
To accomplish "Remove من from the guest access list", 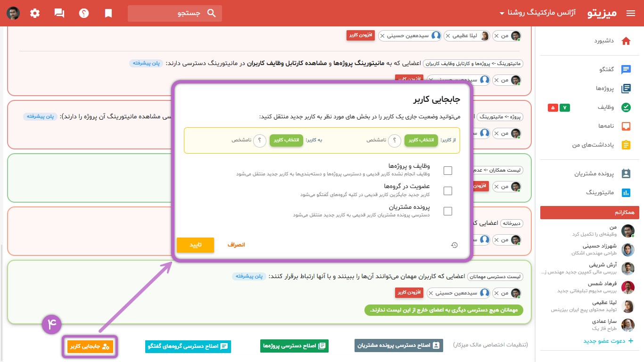I will pos(496,293).
